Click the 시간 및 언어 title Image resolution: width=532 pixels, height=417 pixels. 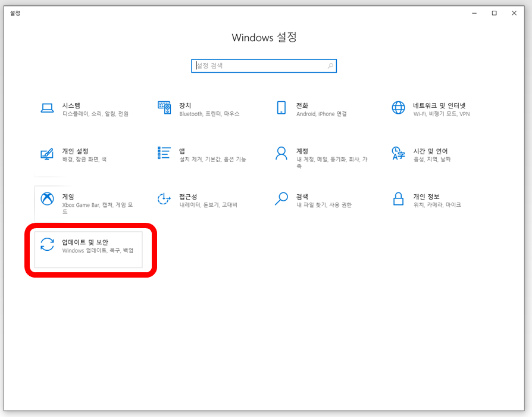click(x=430, y=151)
